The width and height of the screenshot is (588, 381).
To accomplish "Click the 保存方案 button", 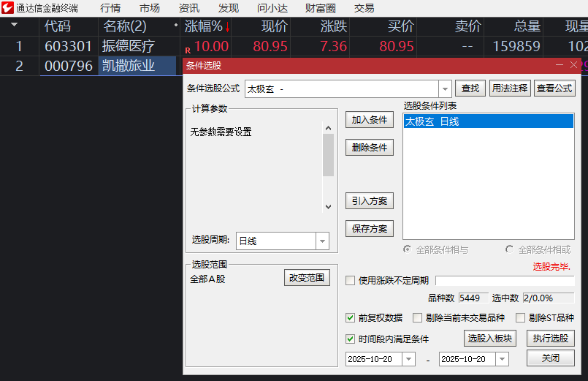I will [370, 229].
